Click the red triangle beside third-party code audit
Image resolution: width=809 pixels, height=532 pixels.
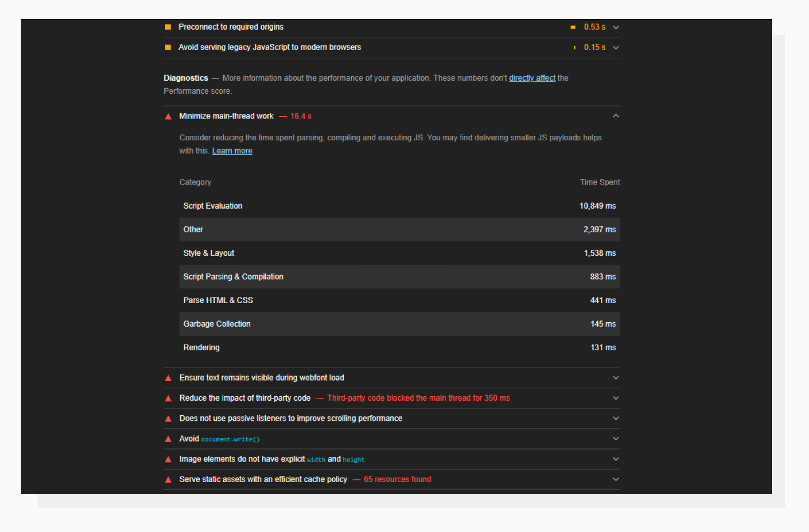(x=168, y=398)
